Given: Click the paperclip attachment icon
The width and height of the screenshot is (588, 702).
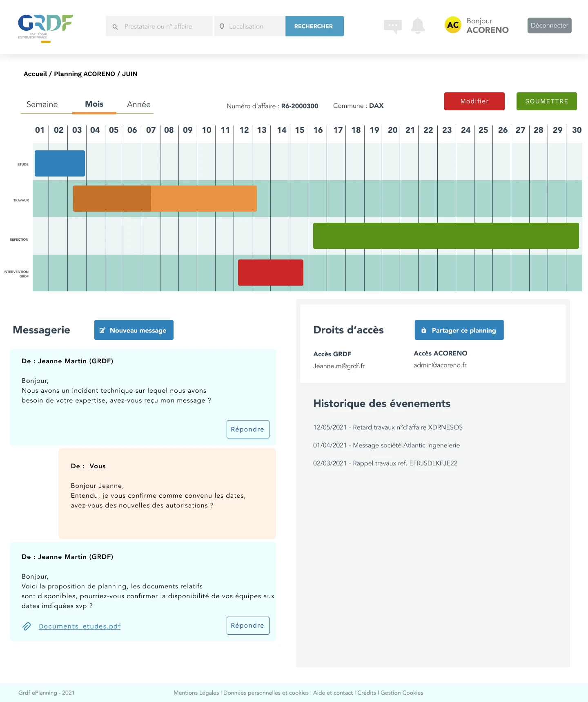Looking at the screenshot, I should point(27,626).
